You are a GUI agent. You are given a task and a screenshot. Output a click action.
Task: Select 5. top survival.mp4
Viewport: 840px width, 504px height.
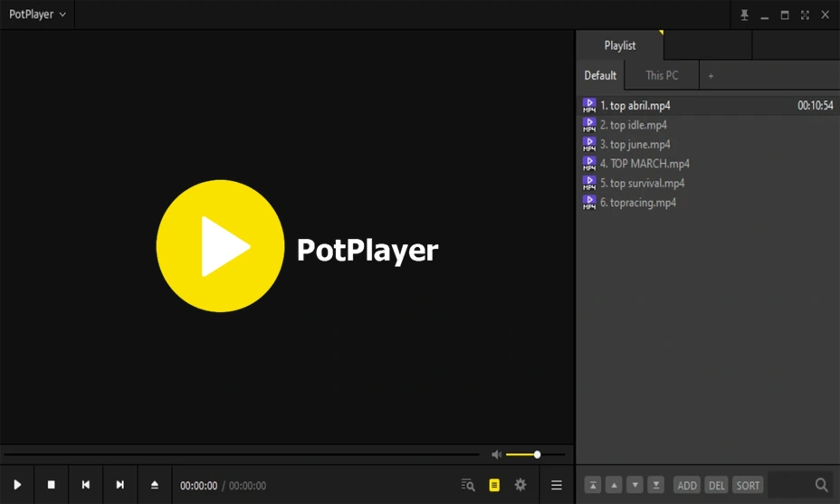tap(708, 183)
